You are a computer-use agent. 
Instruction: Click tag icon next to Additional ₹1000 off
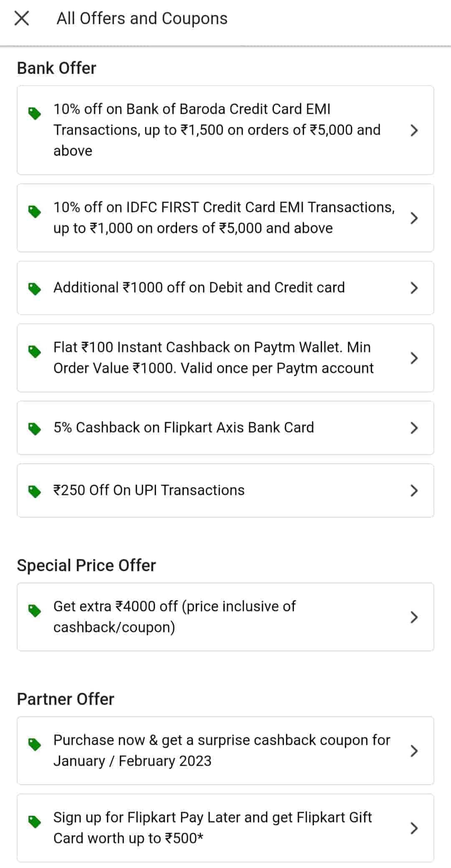[35, 288]
